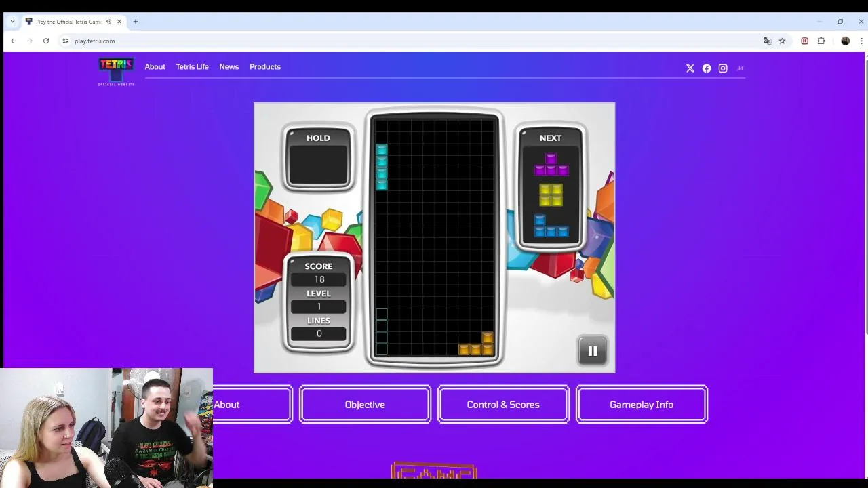Screen dimensions: 868x488
Task: Close the Tetris browser tab
Action: (x=119, y=22)
